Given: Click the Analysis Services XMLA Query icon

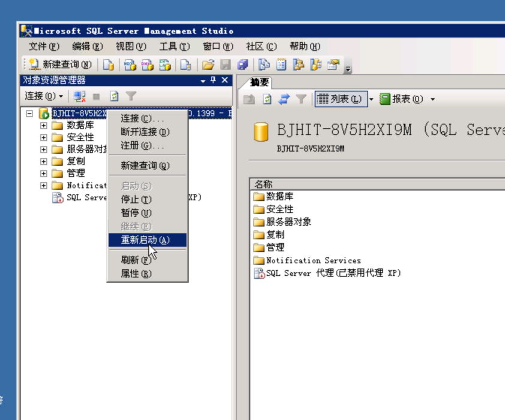Looking at the screenshot, I should pyautogui.click(x=164, y=65).
